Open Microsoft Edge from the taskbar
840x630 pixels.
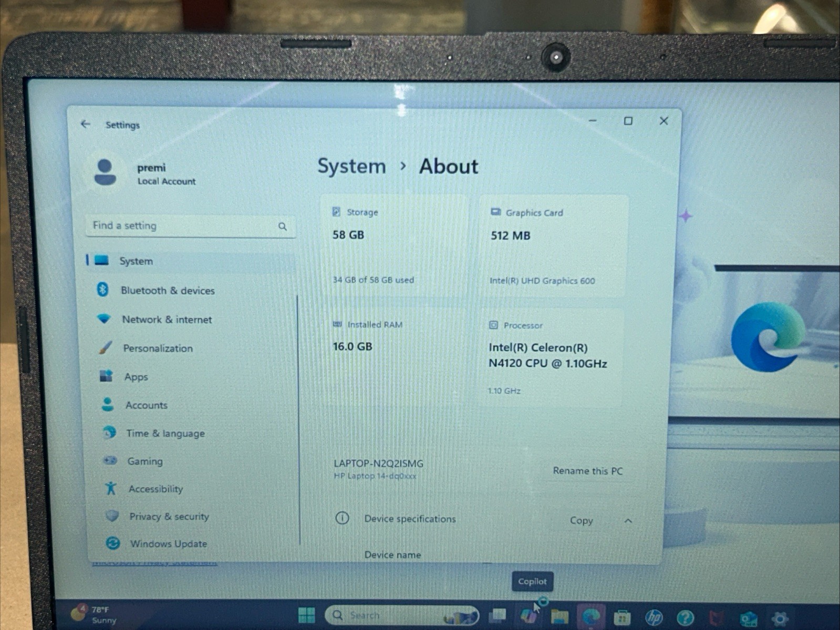coord(591,617)
